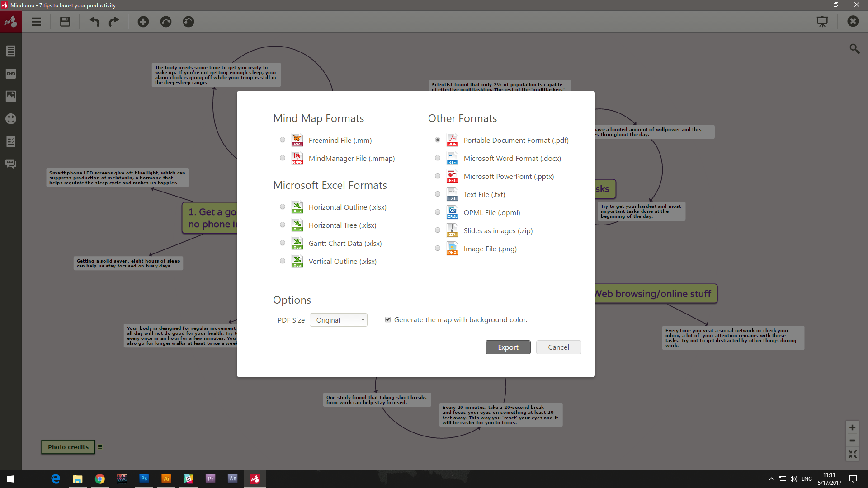
Task: Start presentation mode from toolbar
Action: coord(822,22)
